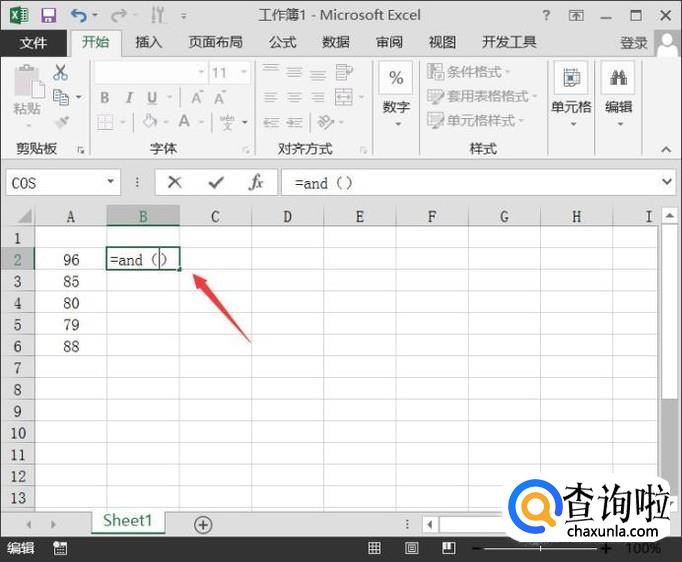Click the Font Color letter A

click(x=184, y=121)
